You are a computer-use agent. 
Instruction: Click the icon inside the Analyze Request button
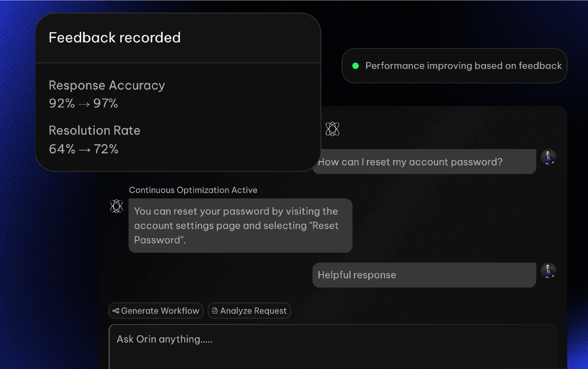215,311
